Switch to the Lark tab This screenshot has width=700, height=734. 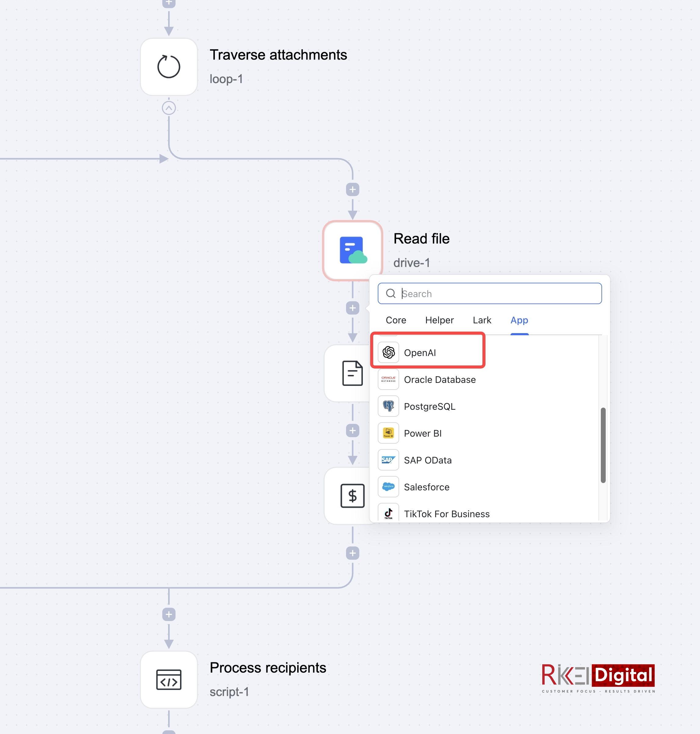point(482,320)
